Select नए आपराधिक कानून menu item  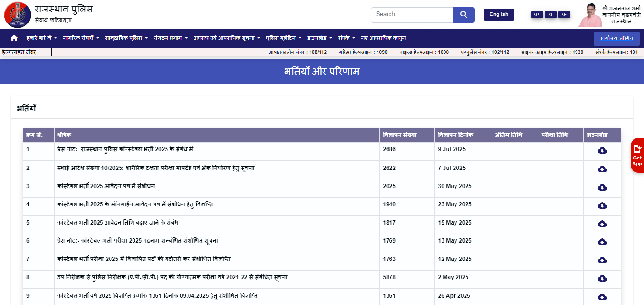[x=383, y=38]
